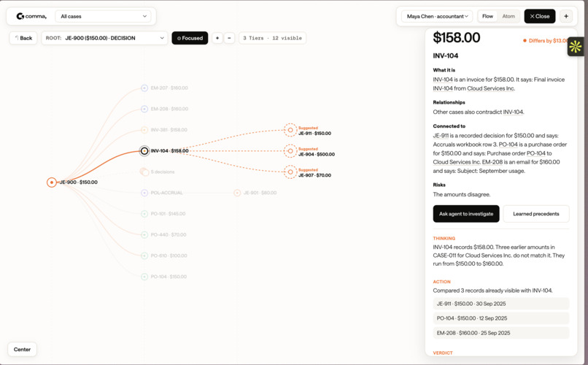
Task: Click the yellow asterisk widget icon
Action: (576, 47)
